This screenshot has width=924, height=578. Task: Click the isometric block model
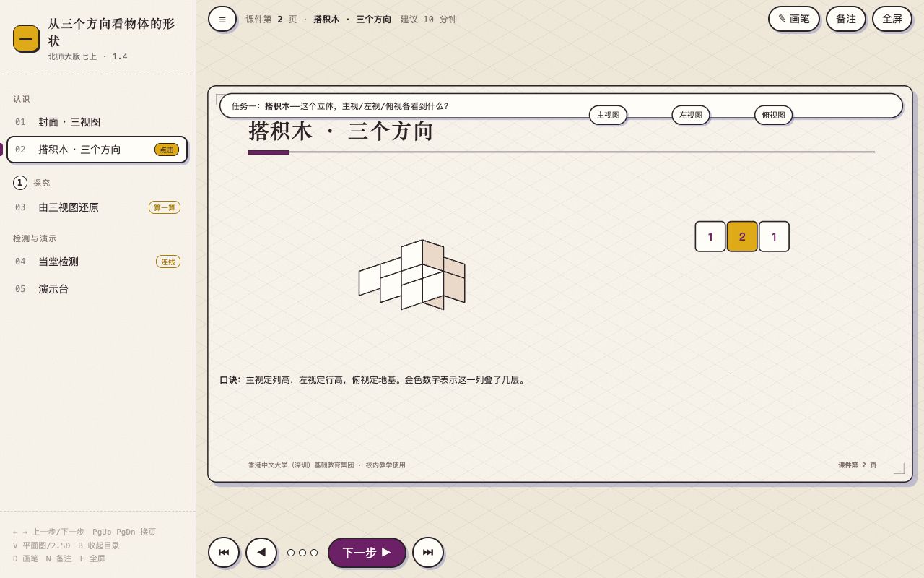point(411,275)
